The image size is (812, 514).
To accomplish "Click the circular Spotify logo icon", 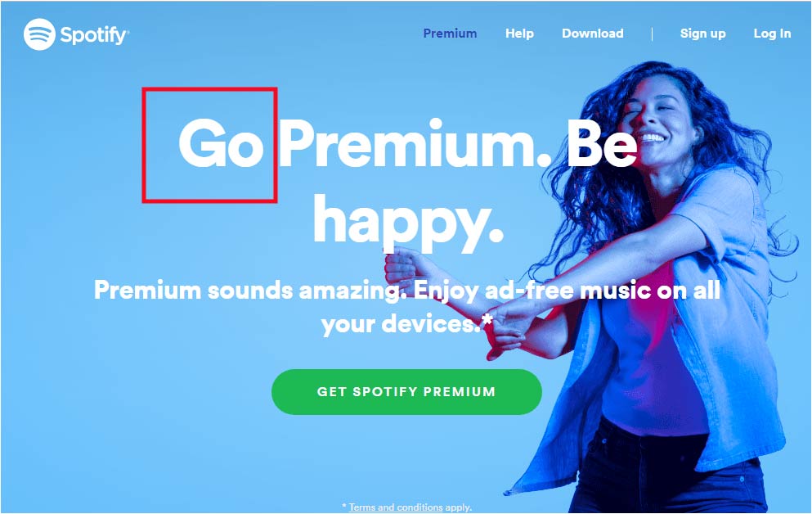I will 39,34.
